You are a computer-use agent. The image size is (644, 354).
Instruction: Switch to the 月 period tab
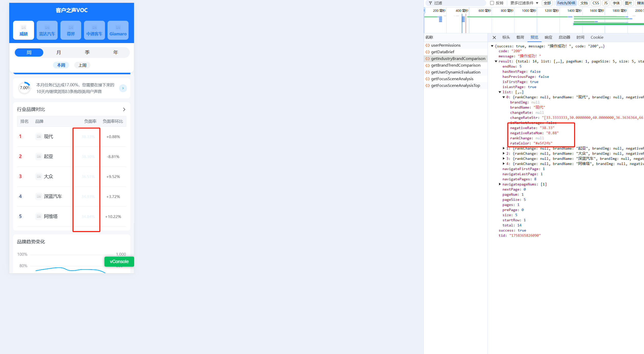click(59, 53)
